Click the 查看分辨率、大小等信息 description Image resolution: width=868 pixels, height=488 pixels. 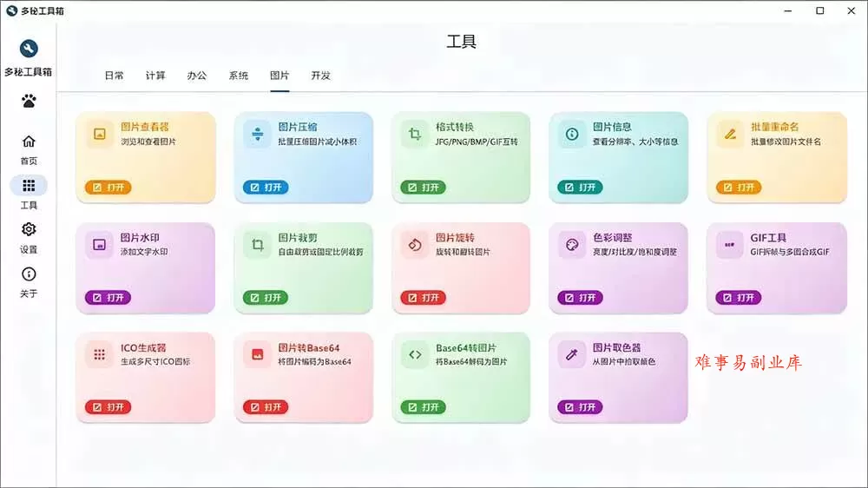[x=635, y=142]
